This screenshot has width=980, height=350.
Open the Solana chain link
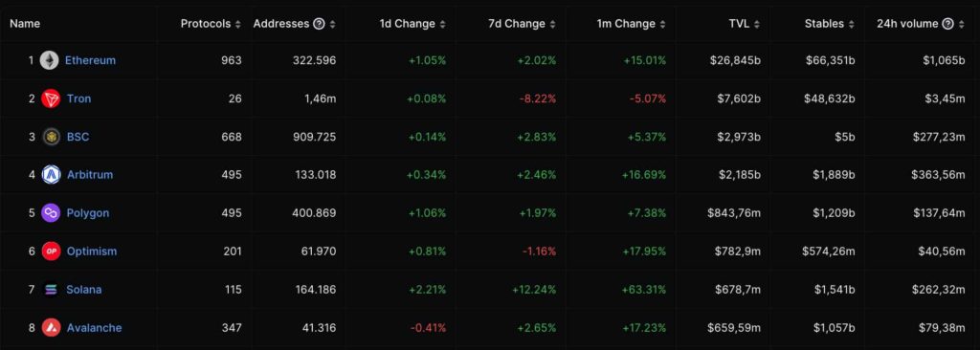(x=84, y=290)
